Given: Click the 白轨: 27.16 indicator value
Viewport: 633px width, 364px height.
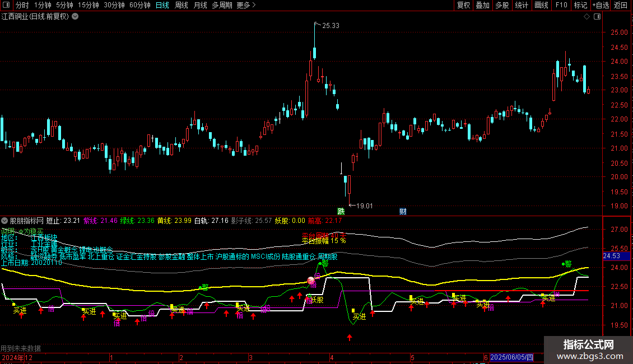Looking at the screenshot, I should coord(212,221).
